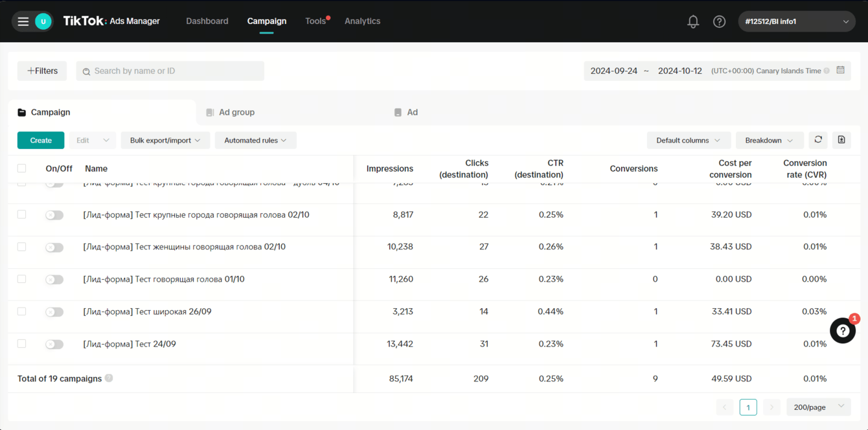868x430 pixels.
Task: Enable the Тест широкая 26/09 campaign switch
Action: 54,312
